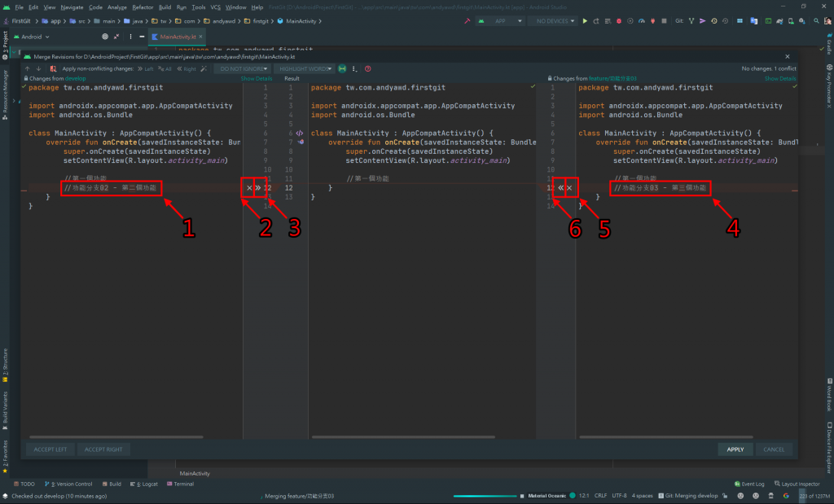Toggle synchronized scrolling in merge viewer
Viewport: 834px width, 504px height.
coord(342,68)
